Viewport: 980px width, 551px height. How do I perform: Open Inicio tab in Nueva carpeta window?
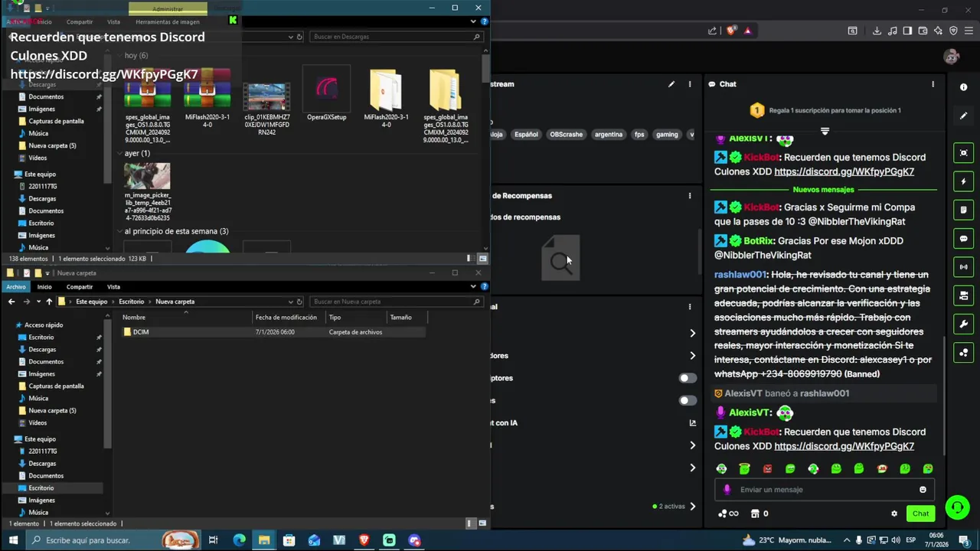[44, 287]
